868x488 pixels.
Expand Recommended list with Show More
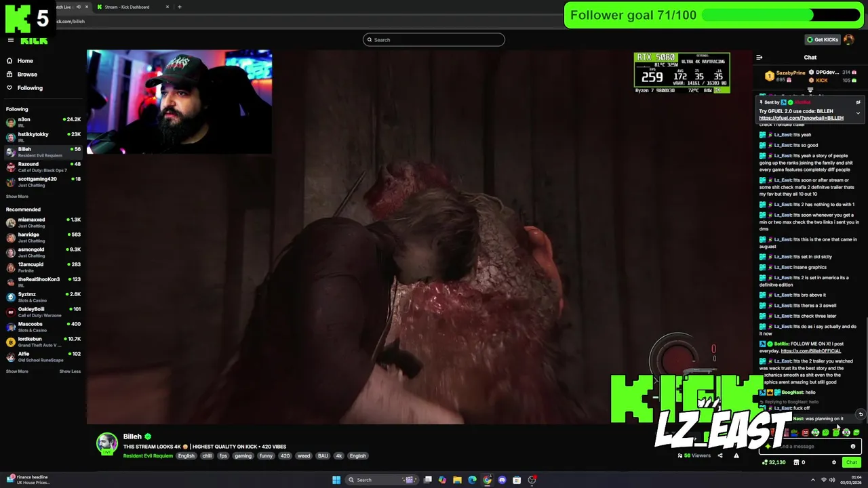pos(17,371)
